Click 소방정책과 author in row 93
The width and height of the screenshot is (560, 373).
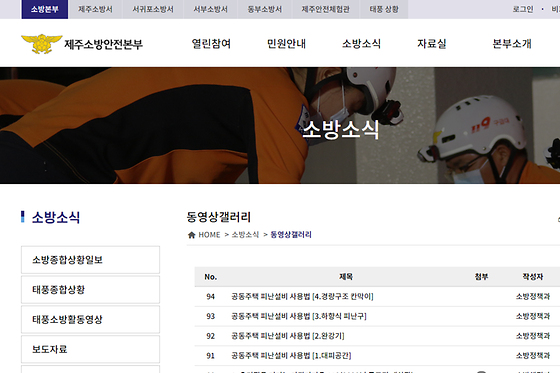(533, 316)
